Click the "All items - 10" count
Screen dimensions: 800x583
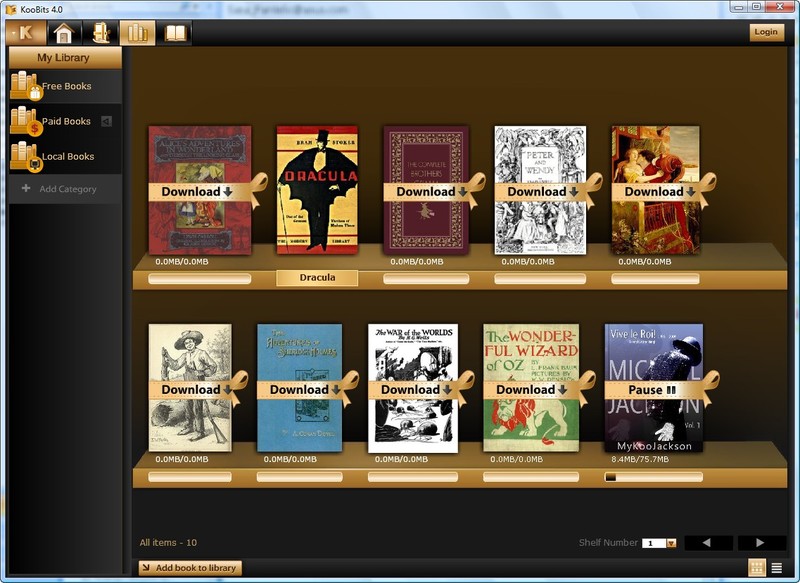tap(168, 543)
